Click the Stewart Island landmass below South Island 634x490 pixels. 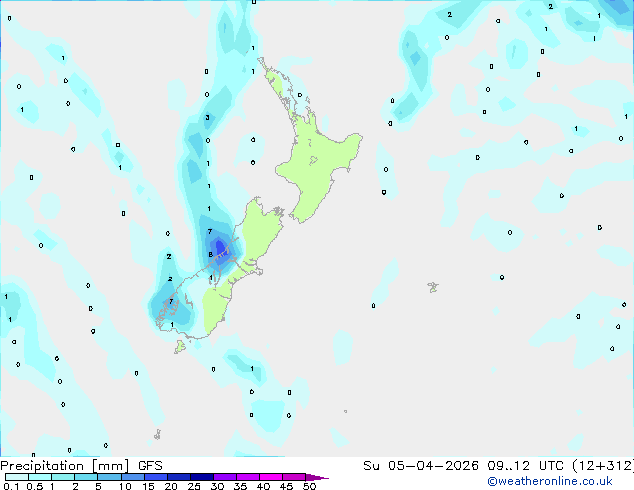(x=180, y=346)
